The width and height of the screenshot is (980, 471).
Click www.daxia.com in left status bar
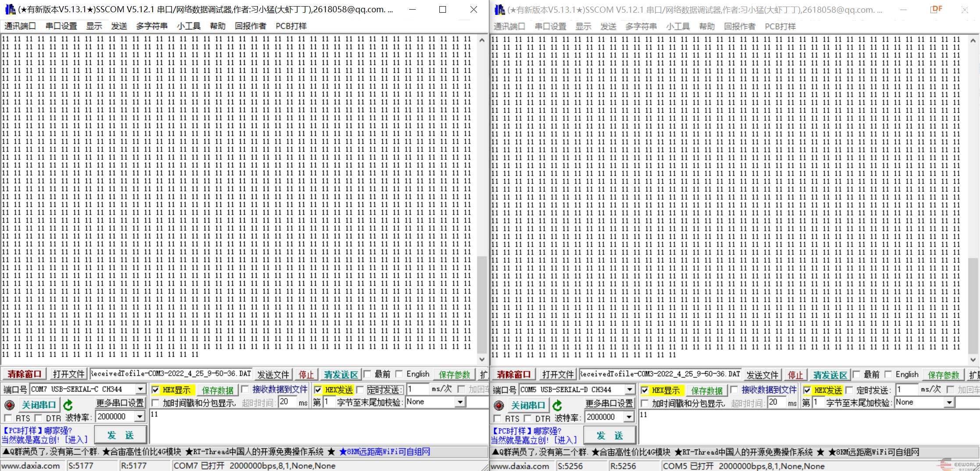(31, 466)
